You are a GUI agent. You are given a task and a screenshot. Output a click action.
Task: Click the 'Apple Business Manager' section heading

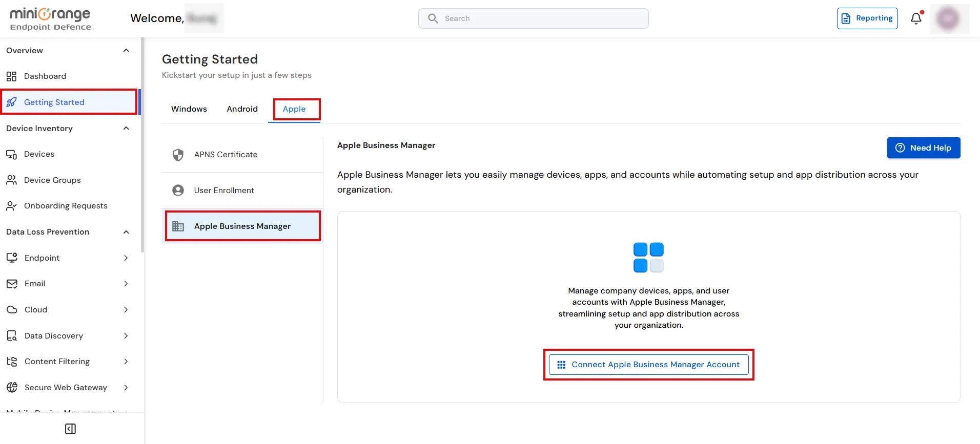[x=386, y=145]
